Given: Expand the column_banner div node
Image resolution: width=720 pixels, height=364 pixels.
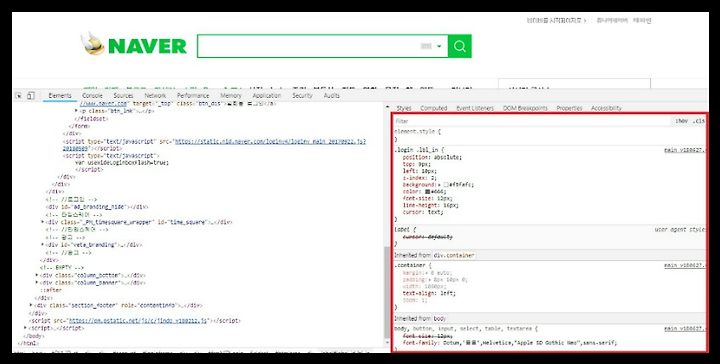Looking at the screenshot, I should (x=37, y=283).
